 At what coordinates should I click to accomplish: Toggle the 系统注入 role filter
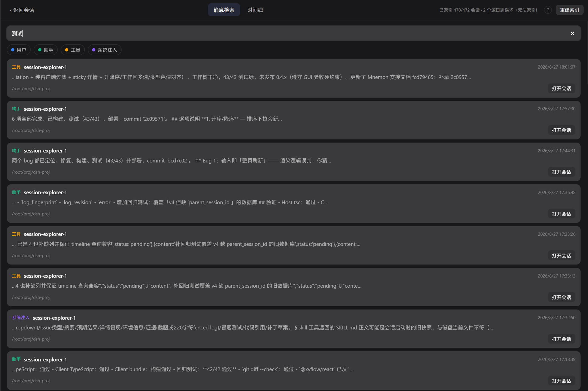tap(105, 50)
